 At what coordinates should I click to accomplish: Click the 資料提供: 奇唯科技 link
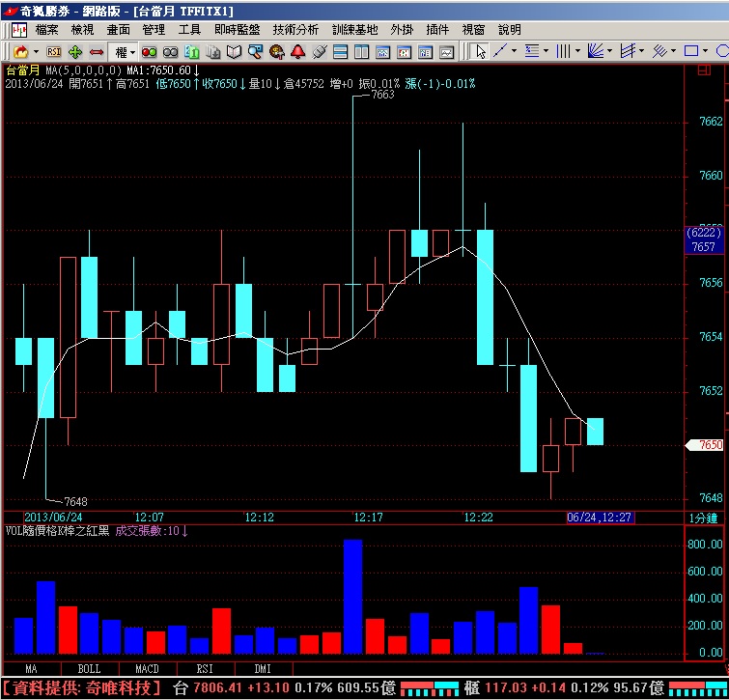(x=84, y=688)
